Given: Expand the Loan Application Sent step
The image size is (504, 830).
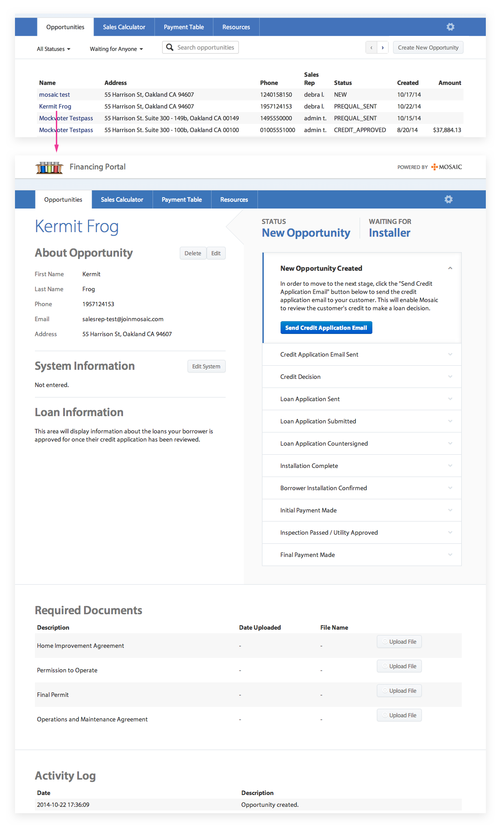Looking at the screenshot, I should pyautogui.click(x=450, y=399).
